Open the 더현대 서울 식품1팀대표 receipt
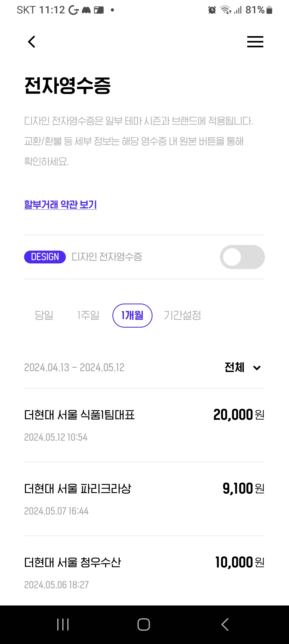Viewport: 289px width, 644px height. tap(144, 425)
